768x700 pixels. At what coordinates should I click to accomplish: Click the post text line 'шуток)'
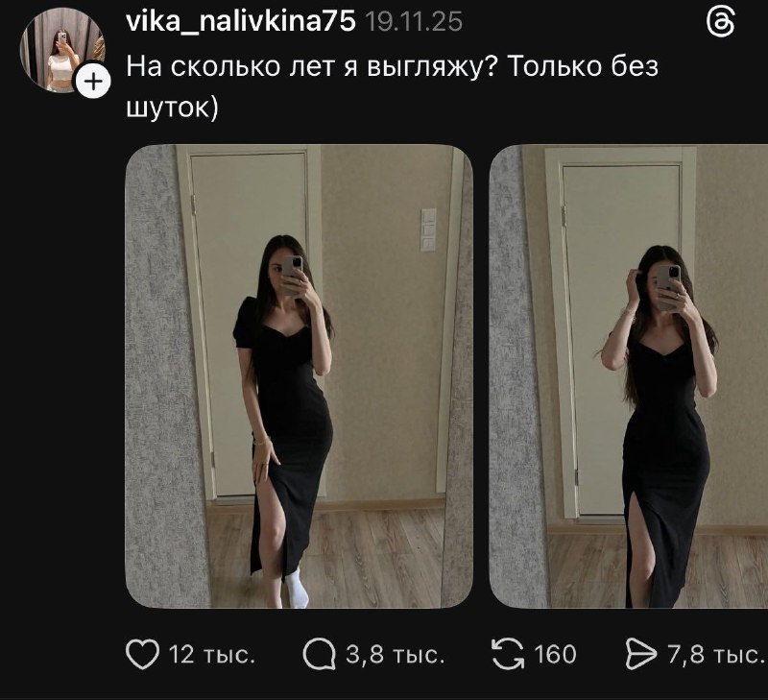pyautogui.click(x=174, y=107)
